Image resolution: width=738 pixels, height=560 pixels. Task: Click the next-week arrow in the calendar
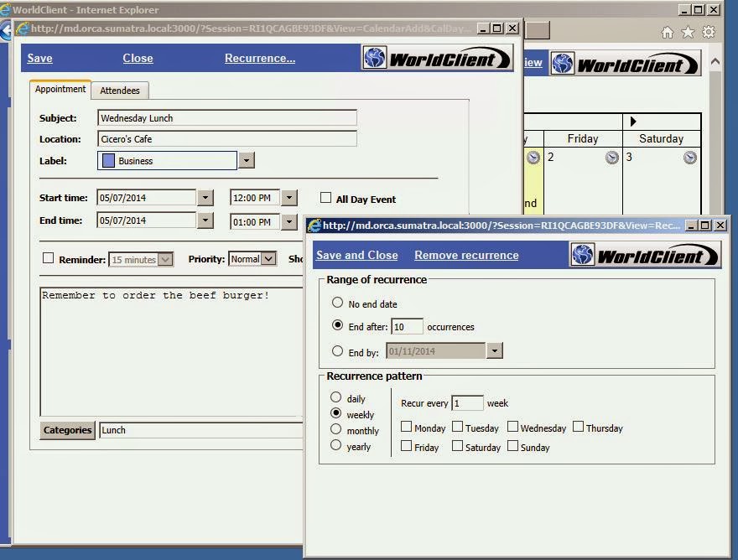tap(633, 122)
